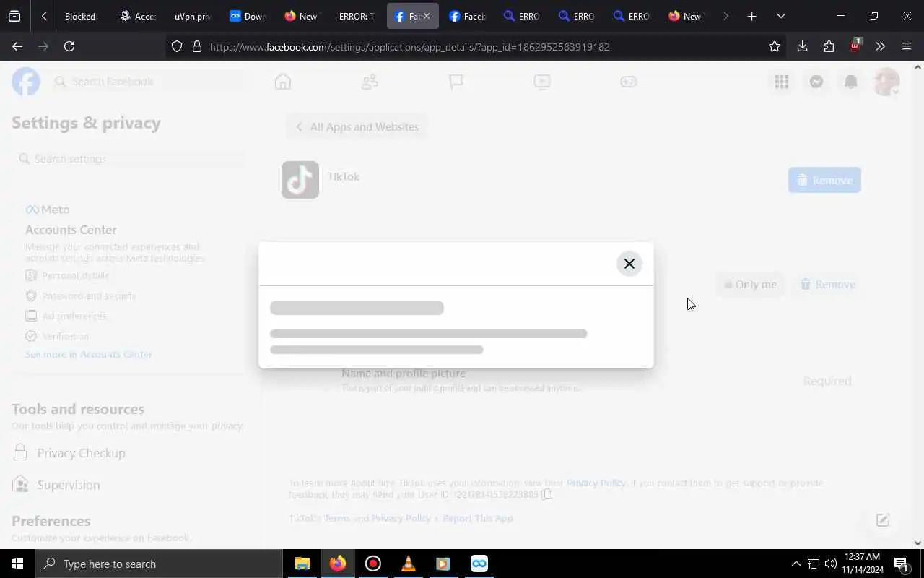Switch to the uVpn priv tab

pyautogui.click(x=193, y=16)
